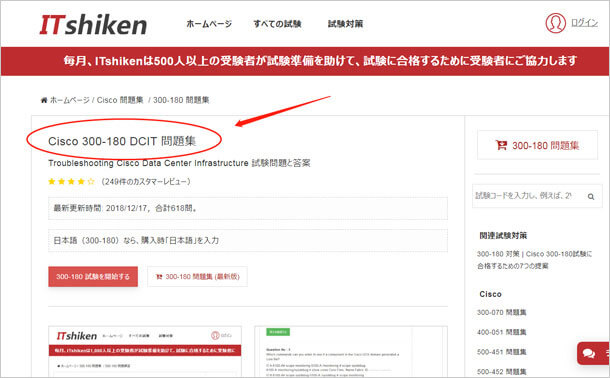The height and width of the screenshot is (378, 610).
Task: Open the 300-070 問題集 link
Action: pos(501,312)
